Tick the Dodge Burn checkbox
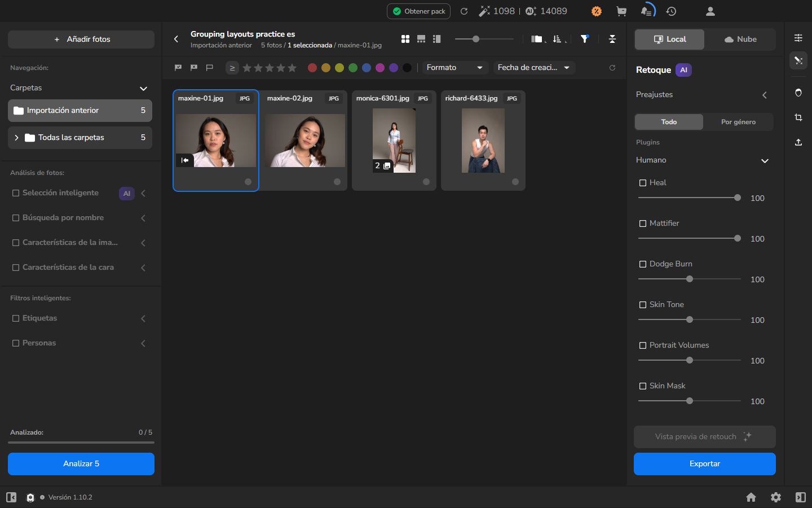The height and width of the screenshot is (508, 812). (643, 264)
